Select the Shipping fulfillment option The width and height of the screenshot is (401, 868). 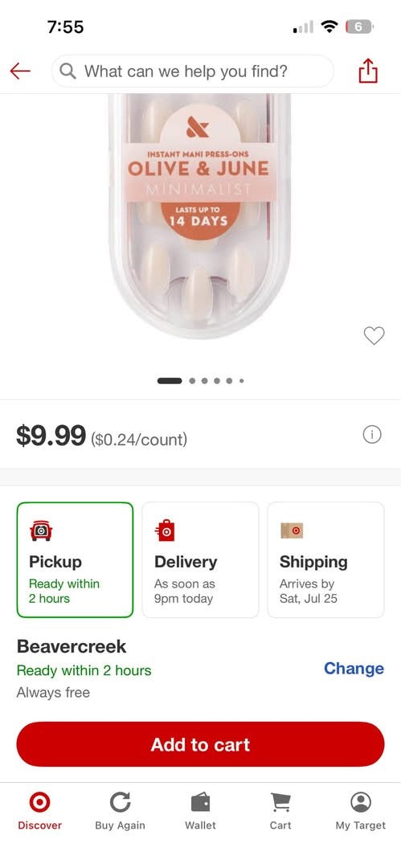pos(325,559)
